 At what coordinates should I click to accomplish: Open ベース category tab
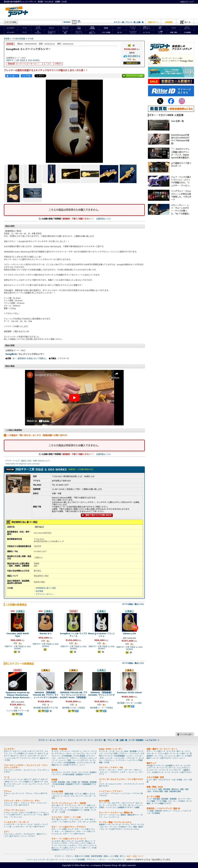(x=24, y=28)
